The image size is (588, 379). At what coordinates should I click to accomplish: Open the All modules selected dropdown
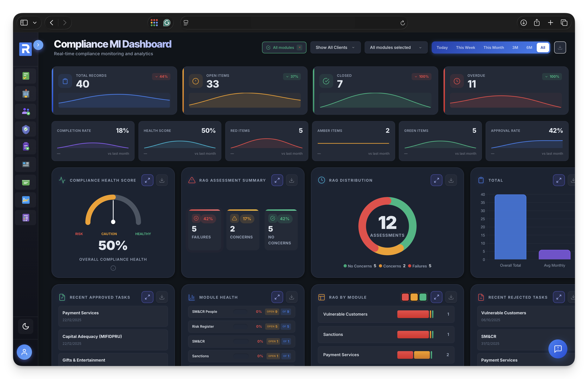(396, 47)
